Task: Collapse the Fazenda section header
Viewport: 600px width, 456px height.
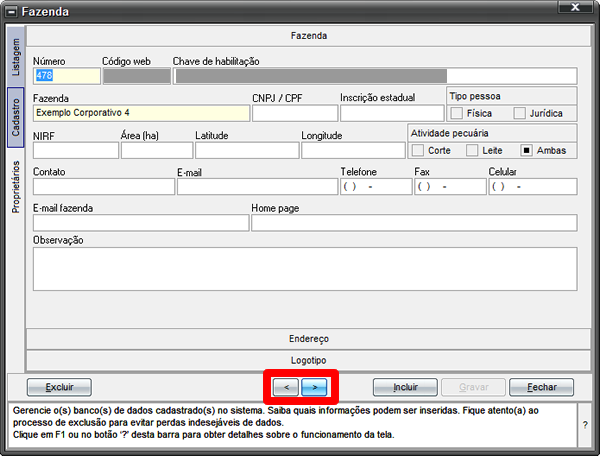Action: [308, 36]
